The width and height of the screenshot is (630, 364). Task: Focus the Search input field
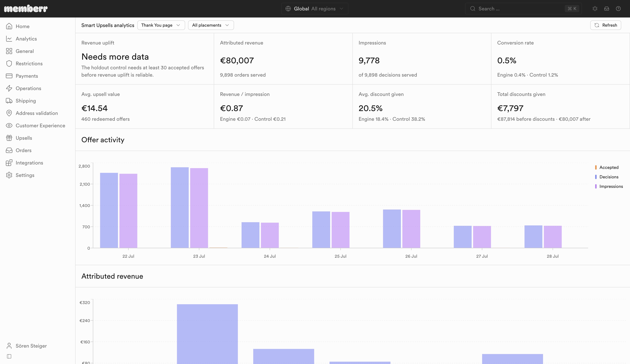click(523, 9)
